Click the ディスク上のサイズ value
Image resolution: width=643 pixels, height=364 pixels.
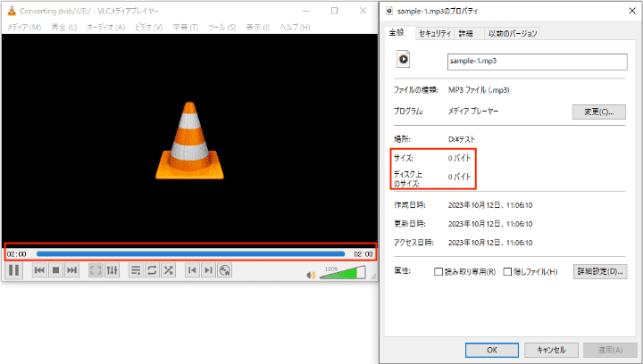click(x=459, y=177)
